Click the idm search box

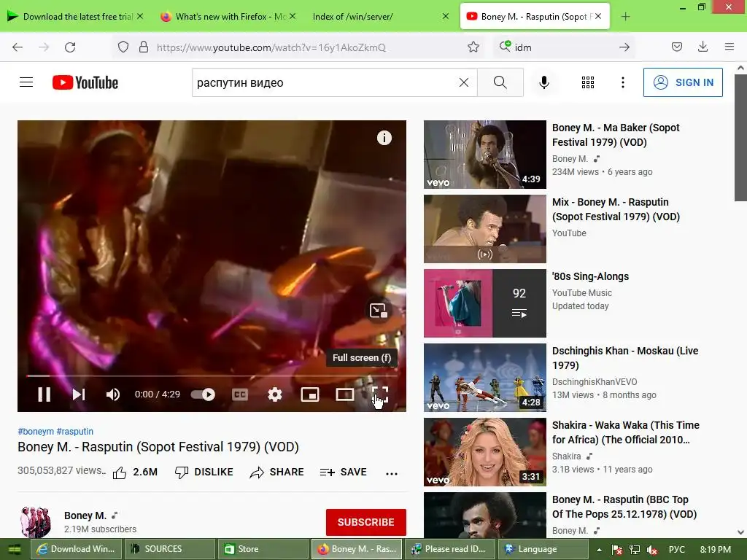pos(562,47)
